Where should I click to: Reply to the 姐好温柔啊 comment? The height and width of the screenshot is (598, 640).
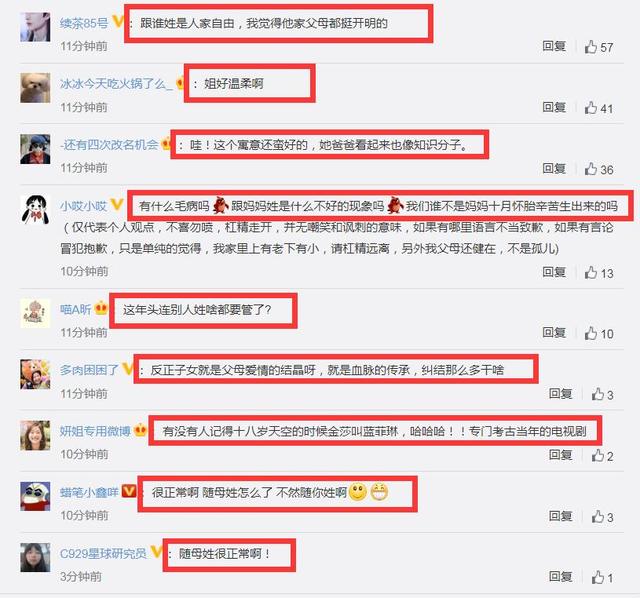[x=554, y=107]
